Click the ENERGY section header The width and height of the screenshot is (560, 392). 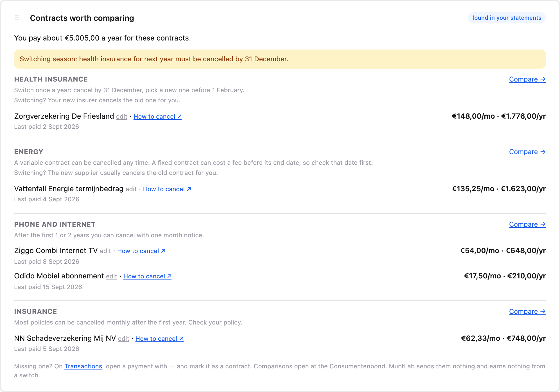pyautogui.click(x=29, y=152)
